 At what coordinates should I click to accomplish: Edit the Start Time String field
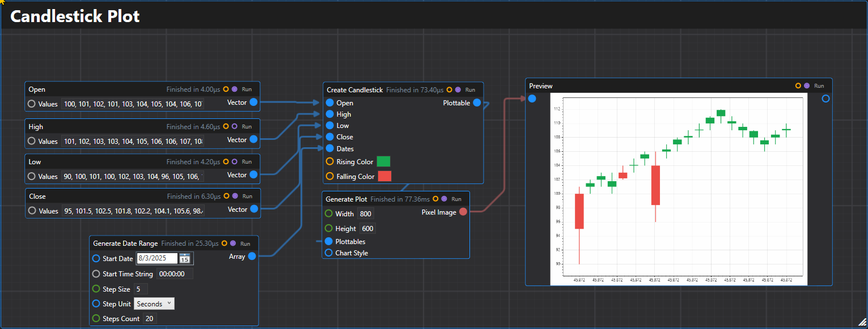(x=175, y=274)
